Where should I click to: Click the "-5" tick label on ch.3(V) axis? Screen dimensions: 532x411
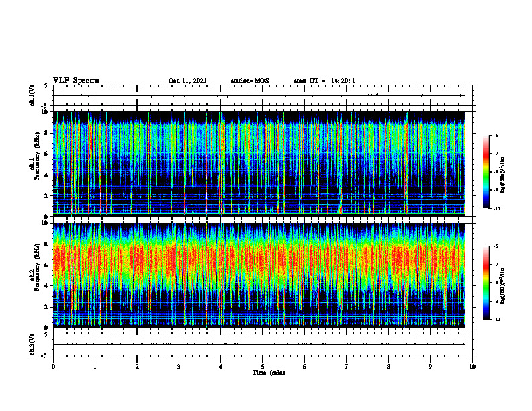click(45, 355)
